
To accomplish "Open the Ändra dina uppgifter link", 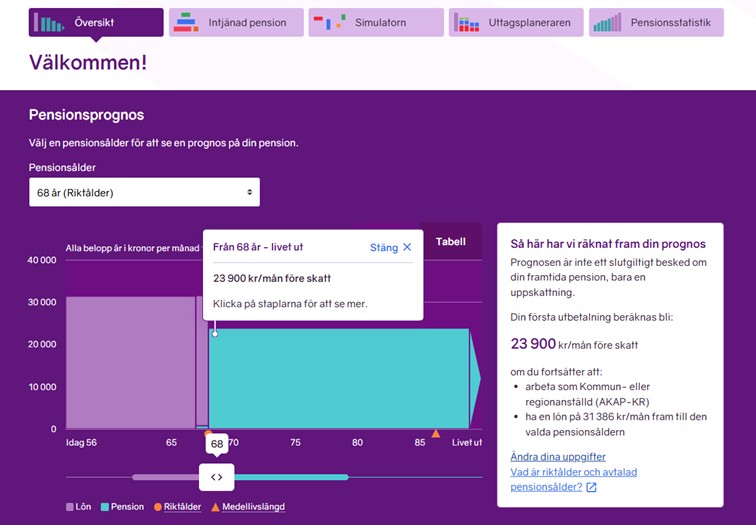I will pyautogui.click(x=559, y=457).
